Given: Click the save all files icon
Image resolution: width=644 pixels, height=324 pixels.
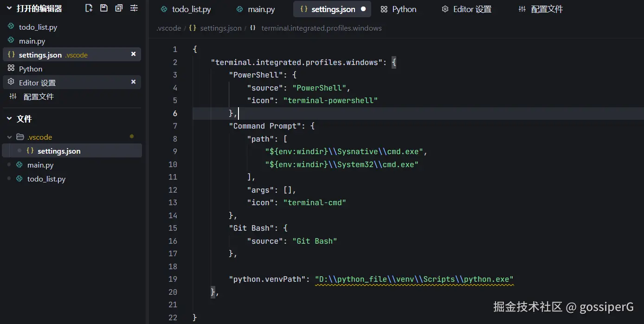Looking at the screenshot, I should (104, 8).
